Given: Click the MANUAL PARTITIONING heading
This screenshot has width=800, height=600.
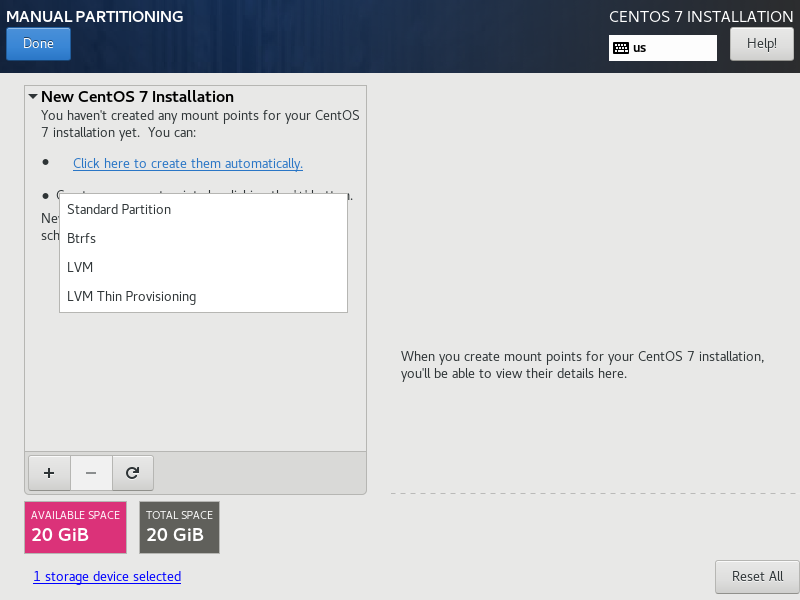Looking at the screenshot, I should (x=95, y=16).
